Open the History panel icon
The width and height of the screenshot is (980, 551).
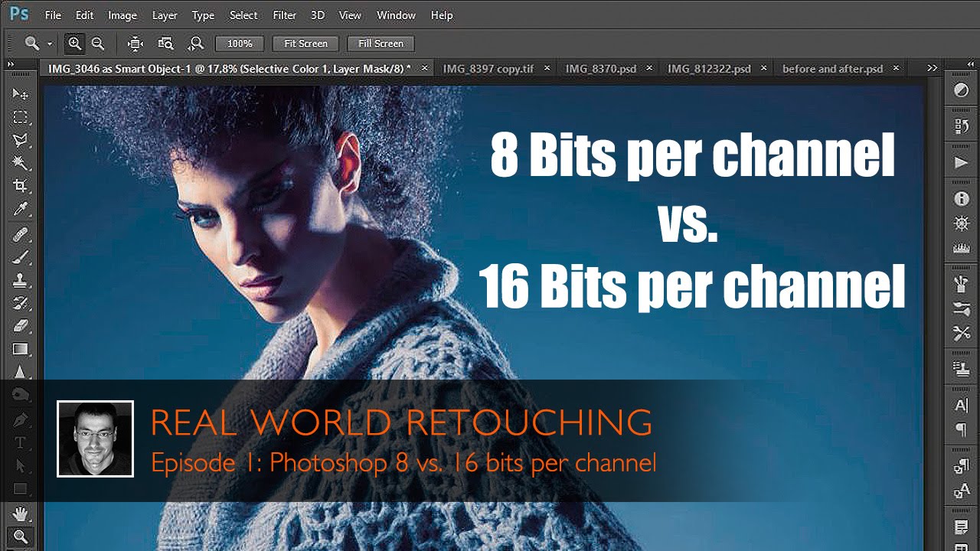(x=961, y=126)
